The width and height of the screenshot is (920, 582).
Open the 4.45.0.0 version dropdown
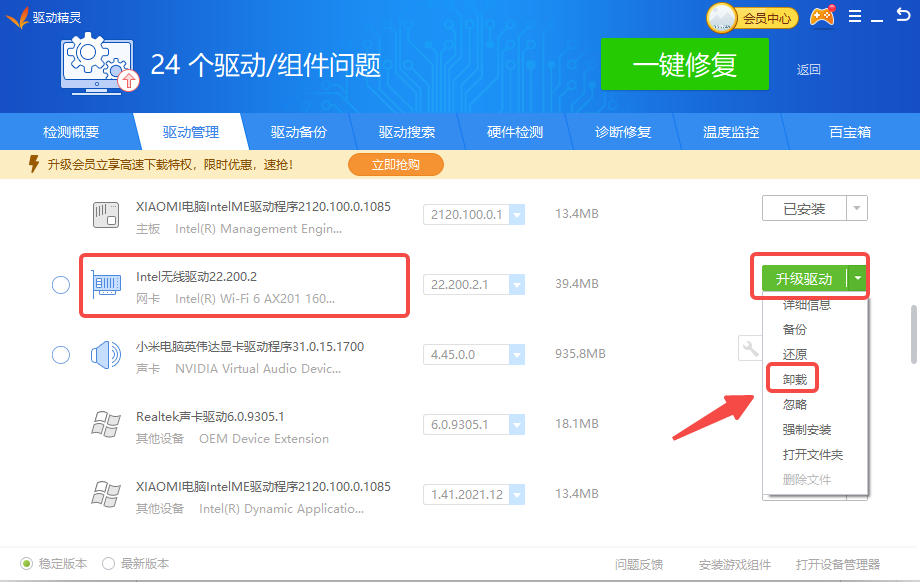[x=516, y=355]
